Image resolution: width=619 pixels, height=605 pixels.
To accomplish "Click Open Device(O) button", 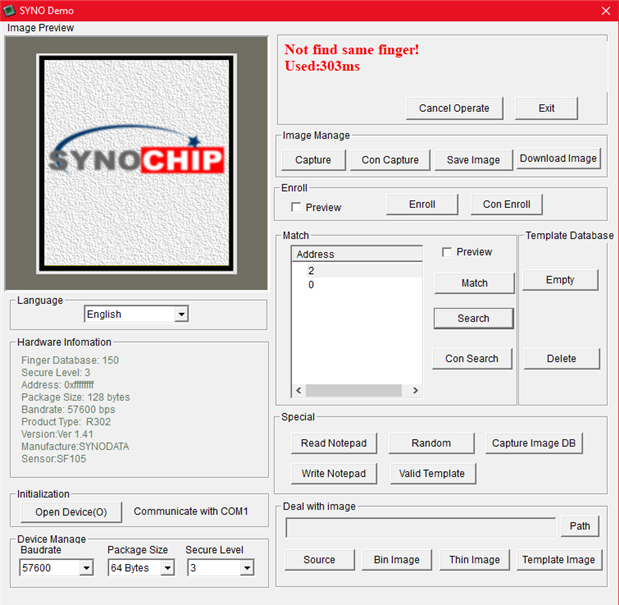I will pos(71,512).
